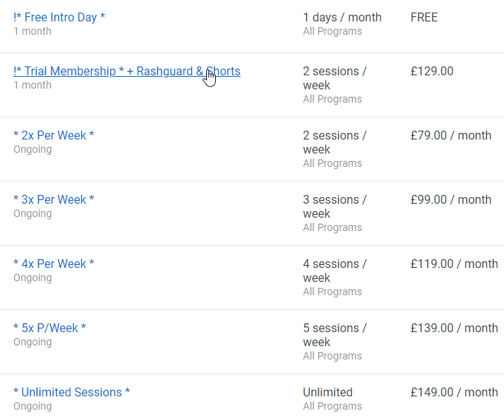
Task: Click the £149.00 / month price
Action: [x=454, y=392]
